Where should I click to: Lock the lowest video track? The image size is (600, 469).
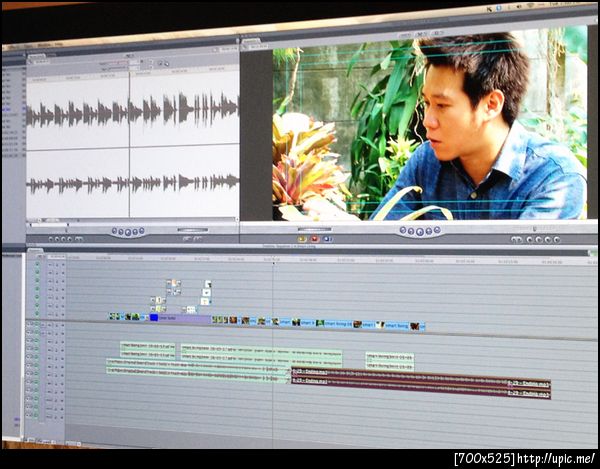pyautogui.click(x=57, y=314)
